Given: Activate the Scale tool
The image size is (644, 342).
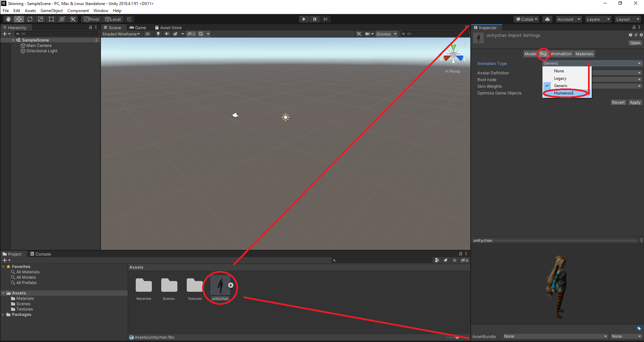Looking at the screenshot, I should [40, 19].
